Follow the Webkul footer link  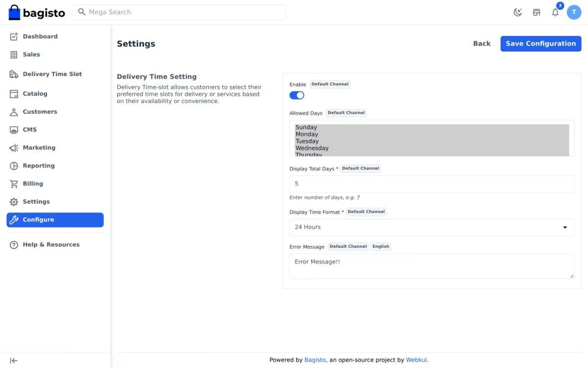416,360
